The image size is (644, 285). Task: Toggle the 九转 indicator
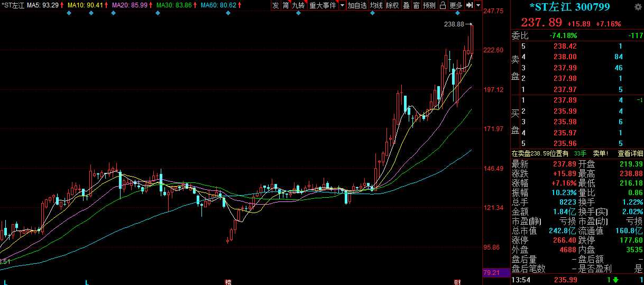click(x=298, y=5)
